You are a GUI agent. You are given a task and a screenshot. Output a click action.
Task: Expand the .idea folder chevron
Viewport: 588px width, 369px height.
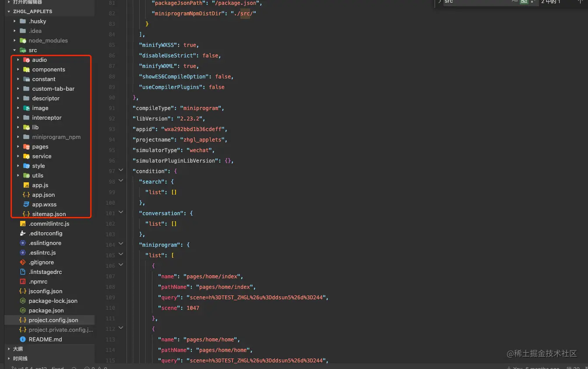coord(14,31)
